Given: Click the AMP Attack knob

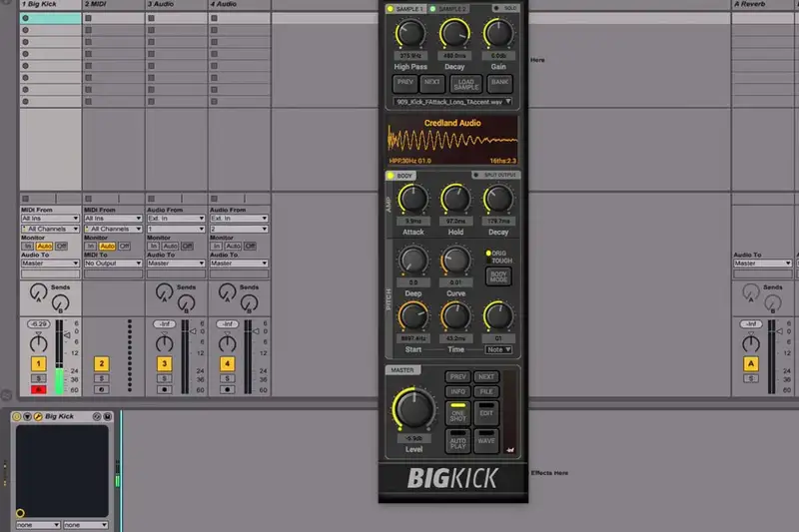Looking at the screenshot, I should coord(412,199).
